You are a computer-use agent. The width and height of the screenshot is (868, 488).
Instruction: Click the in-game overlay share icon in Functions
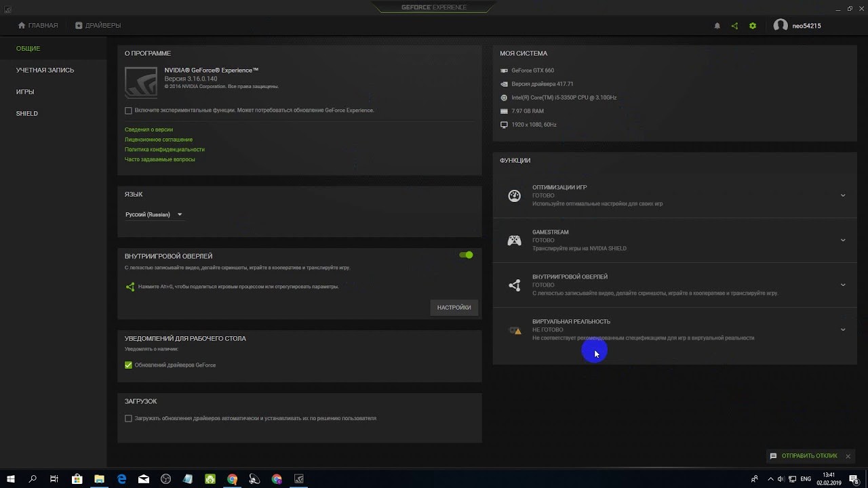515,285
